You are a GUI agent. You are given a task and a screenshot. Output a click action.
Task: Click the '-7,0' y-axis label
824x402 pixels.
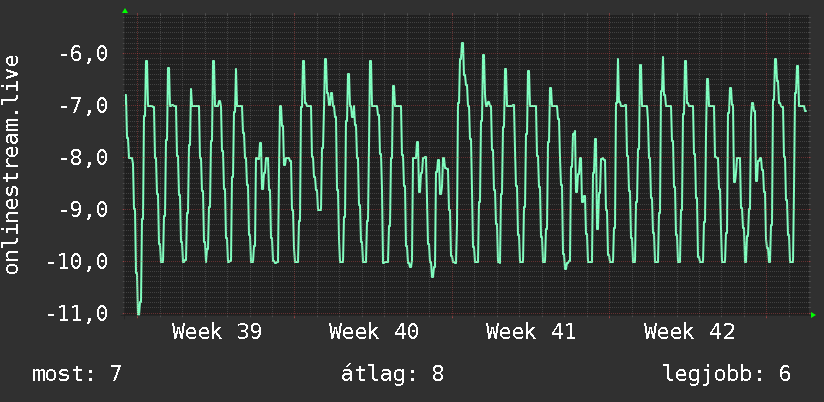coord(83,106)
